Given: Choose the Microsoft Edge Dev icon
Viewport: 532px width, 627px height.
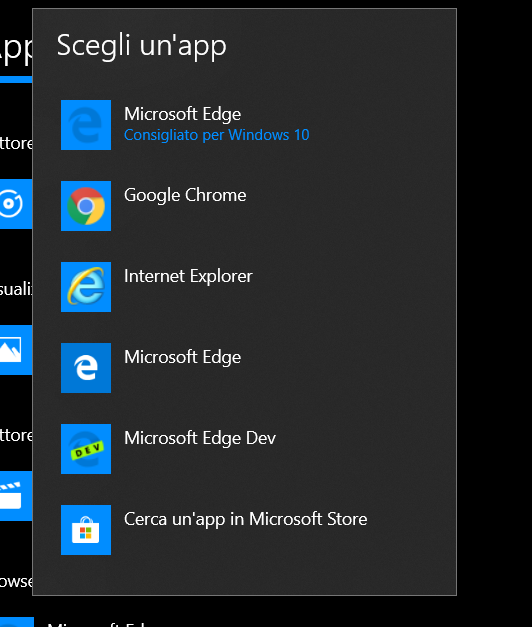Looking at the screenshot, I should [x=86, y=449].
